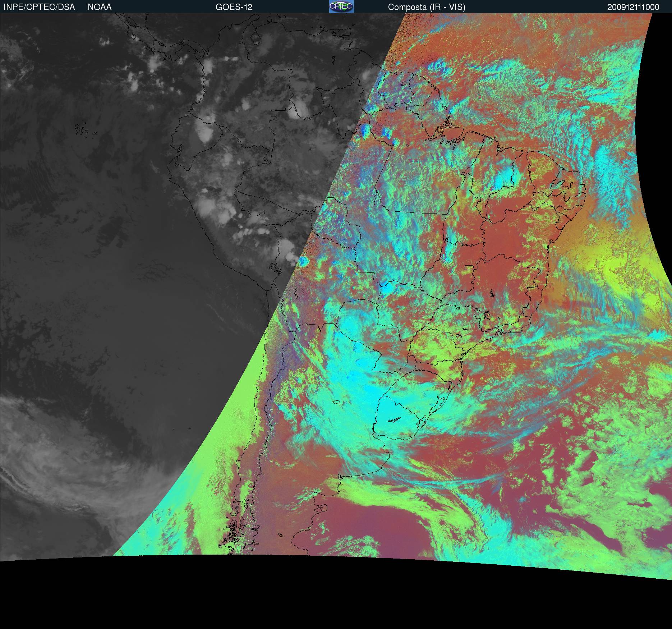Click the small lake outline in central Argentina
672x629 pixels.
[336, 402]
